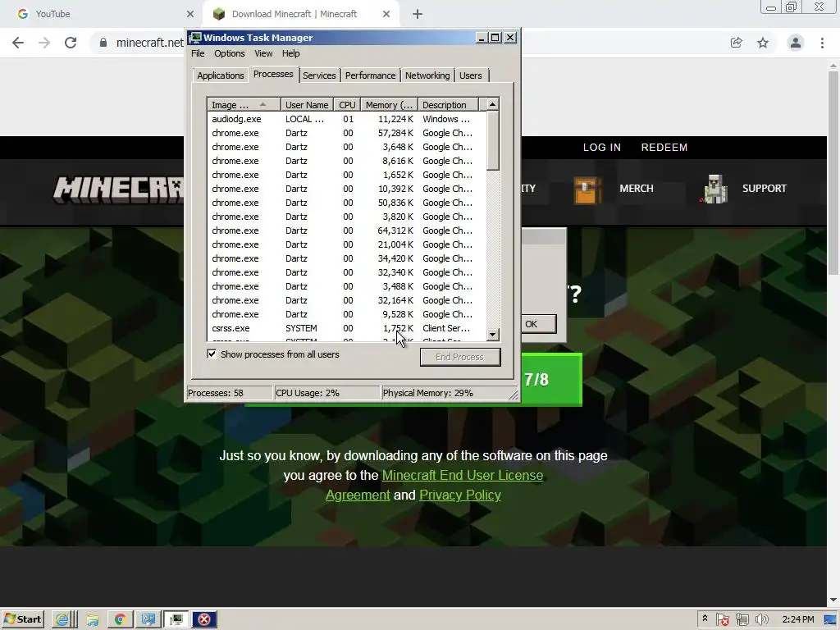Click the LOG IN link

click(601, 148)
